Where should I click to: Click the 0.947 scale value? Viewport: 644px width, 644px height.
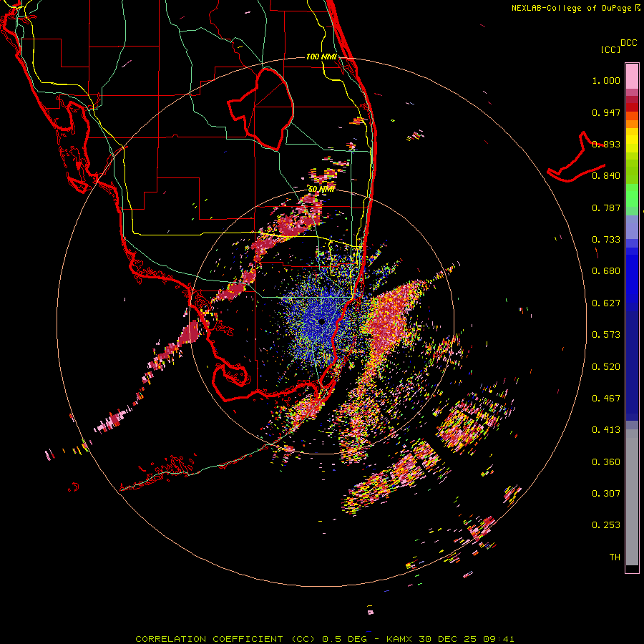tap(606, 112)
